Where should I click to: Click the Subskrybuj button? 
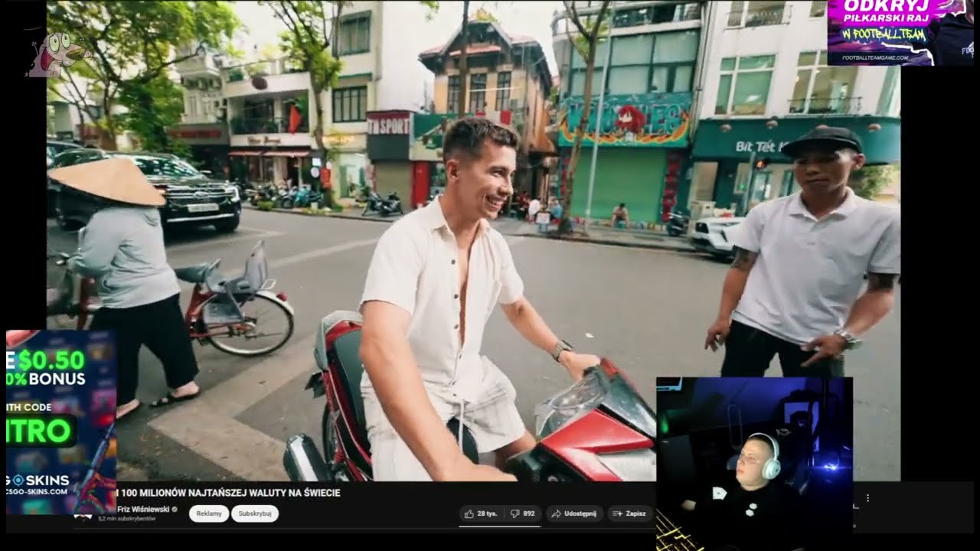(x=255, y=514)
